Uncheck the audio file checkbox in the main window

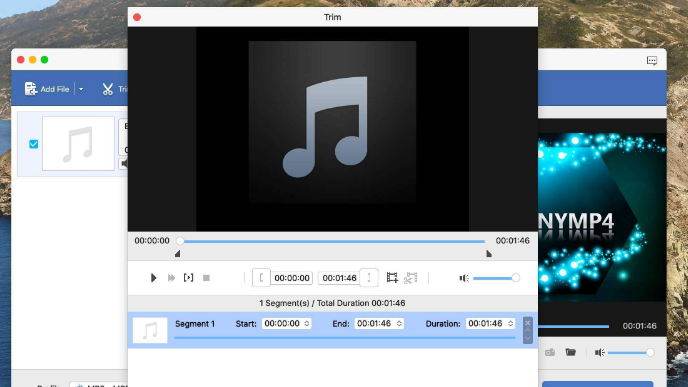(33, 144)
